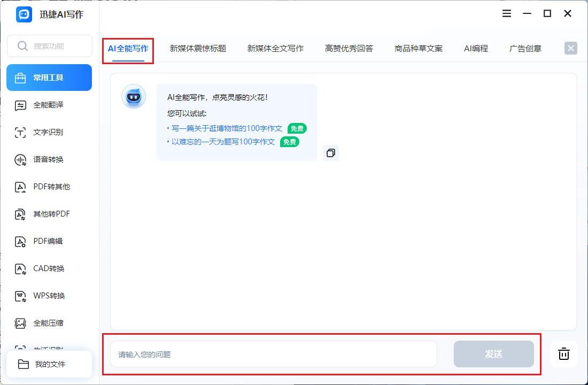The height and width of the screenshot is (385, 588).
Task: Open CAD转换 tool
Action: (49, 268)
